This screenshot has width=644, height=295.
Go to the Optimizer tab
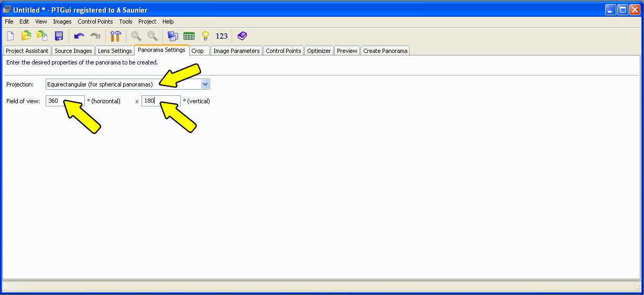(x=319, y=51)
